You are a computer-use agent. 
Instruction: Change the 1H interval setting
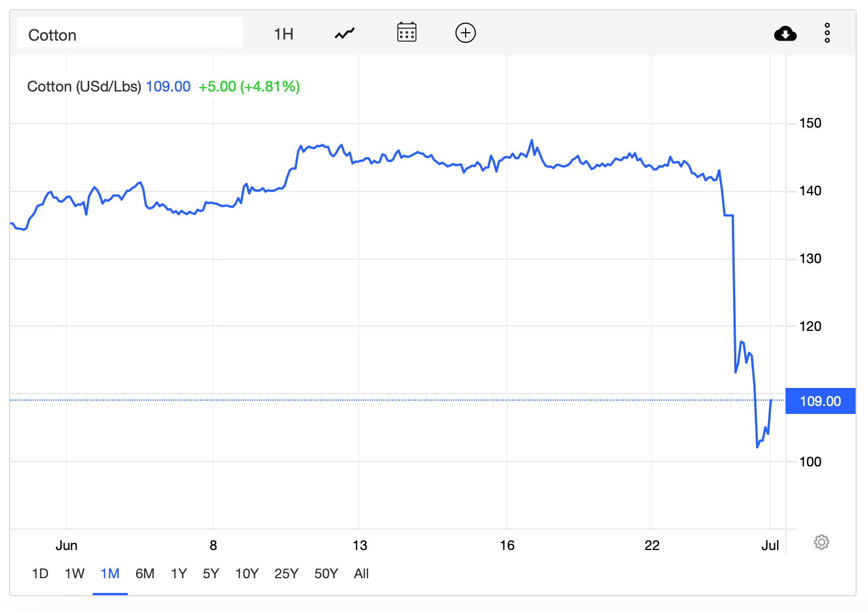(x=284, y=34)
